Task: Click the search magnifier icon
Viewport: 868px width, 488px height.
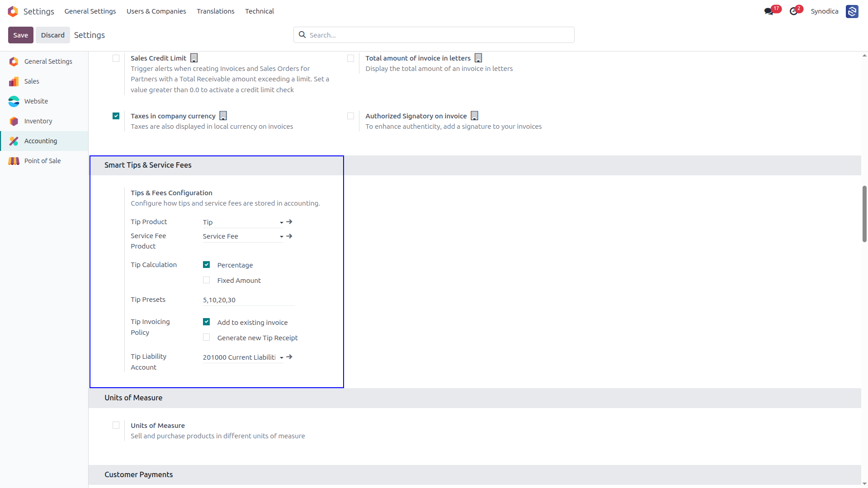Action: (x=302, y=35)
